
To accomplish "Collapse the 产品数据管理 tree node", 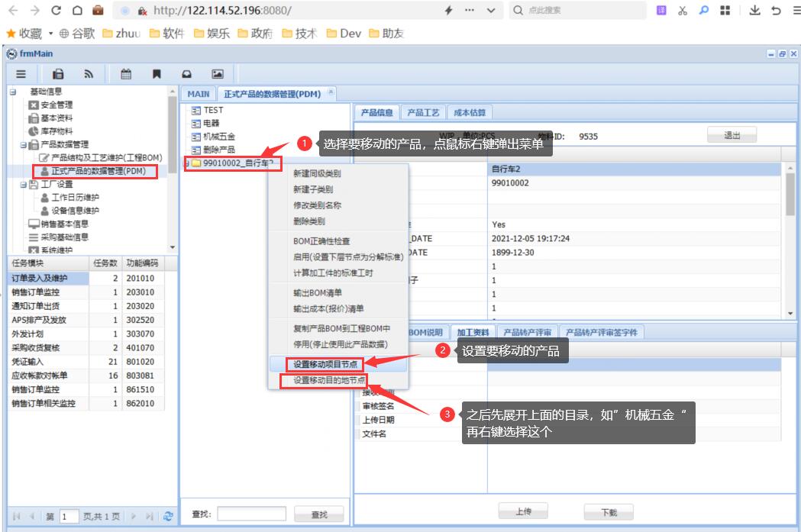I will click(x=23, y=145).
